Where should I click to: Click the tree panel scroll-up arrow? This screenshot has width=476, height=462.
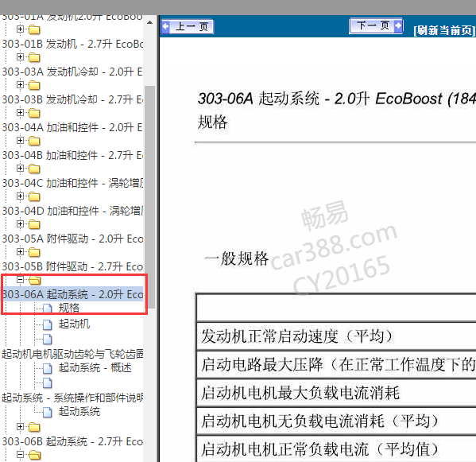point(149,22)
